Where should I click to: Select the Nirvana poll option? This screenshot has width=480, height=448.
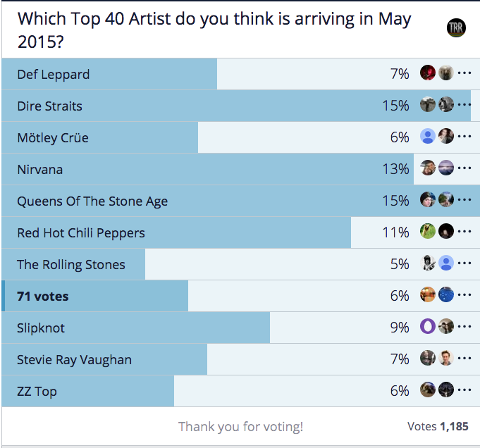point(240,169)
